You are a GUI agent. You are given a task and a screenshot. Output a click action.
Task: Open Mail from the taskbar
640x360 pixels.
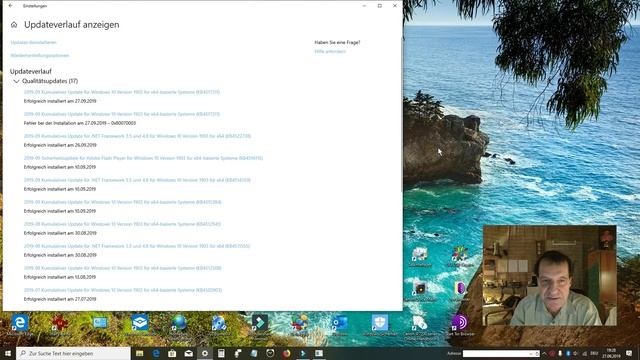pyautogui.click(x=189, y=353)
